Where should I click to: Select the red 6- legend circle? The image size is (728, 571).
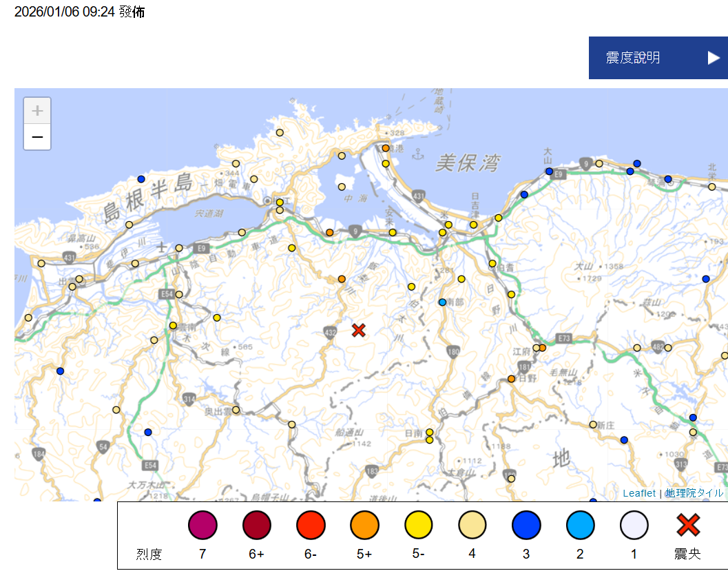pyautogui.click(x=311, y=526)
